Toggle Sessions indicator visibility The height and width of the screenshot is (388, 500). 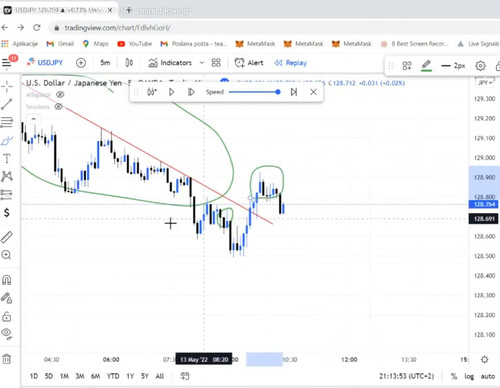[x=58, y=107]
